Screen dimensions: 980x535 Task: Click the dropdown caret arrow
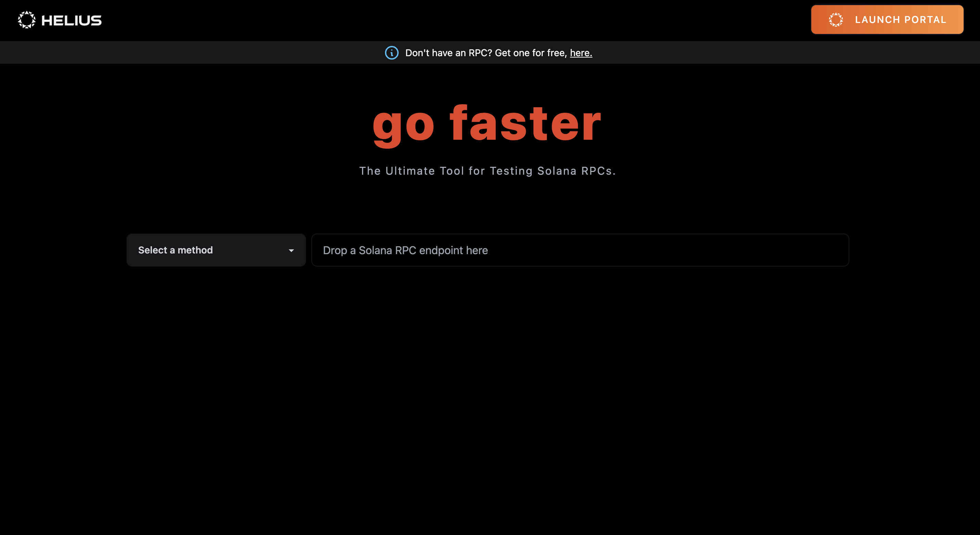(291, 251)
